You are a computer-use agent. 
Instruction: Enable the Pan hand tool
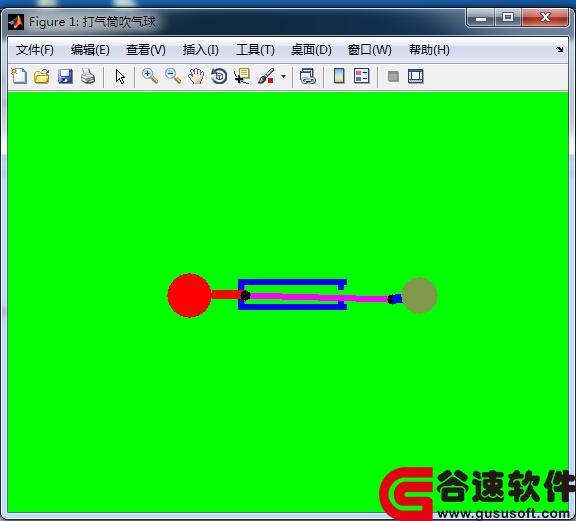(x=196, y=76)
